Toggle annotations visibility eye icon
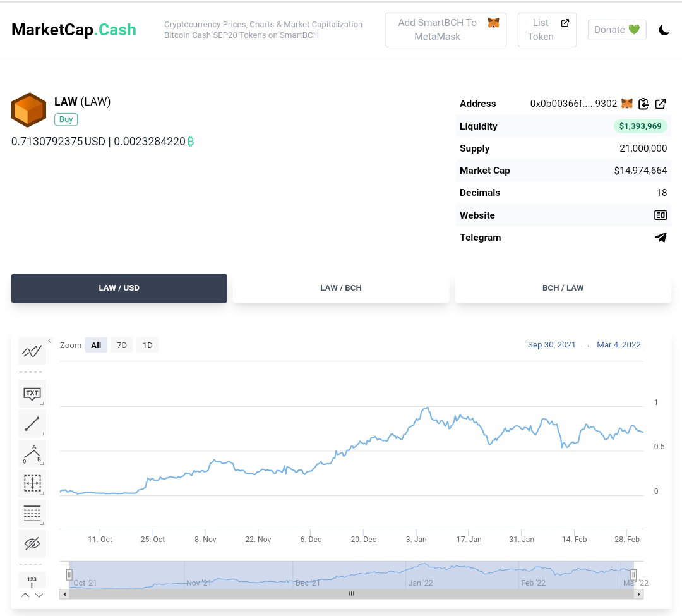Screen dimensions: 682x616 (x=32, y=543)
